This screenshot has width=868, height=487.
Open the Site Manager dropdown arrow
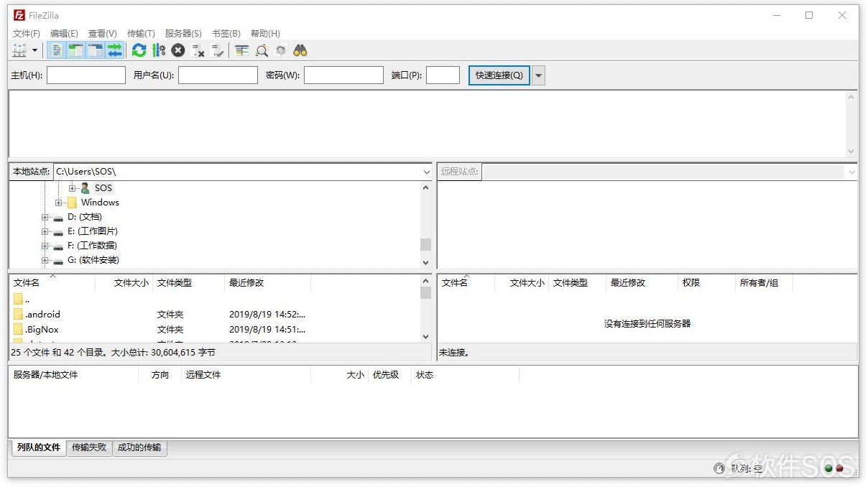pos(34,50)
